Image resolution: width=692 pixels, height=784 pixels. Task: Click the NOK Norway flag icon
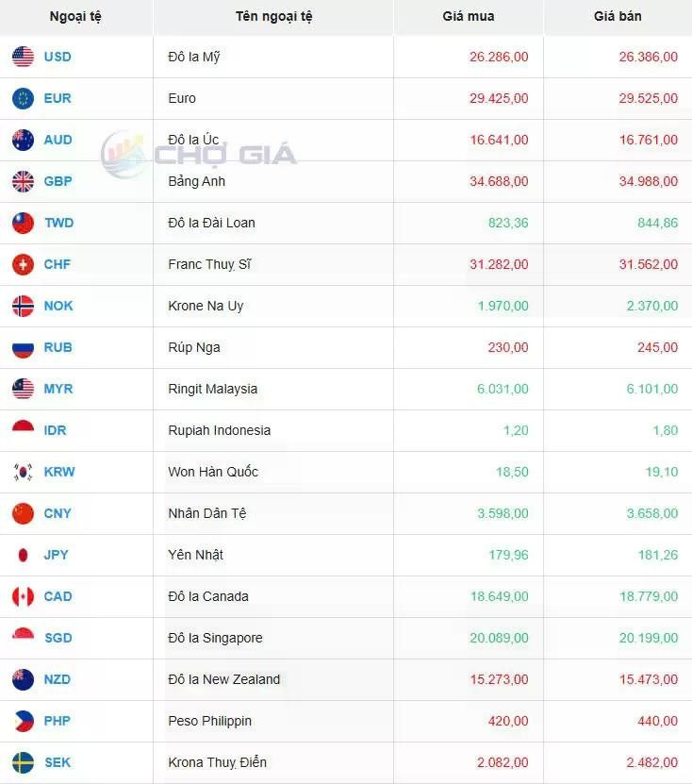click(x=23, y=306)
